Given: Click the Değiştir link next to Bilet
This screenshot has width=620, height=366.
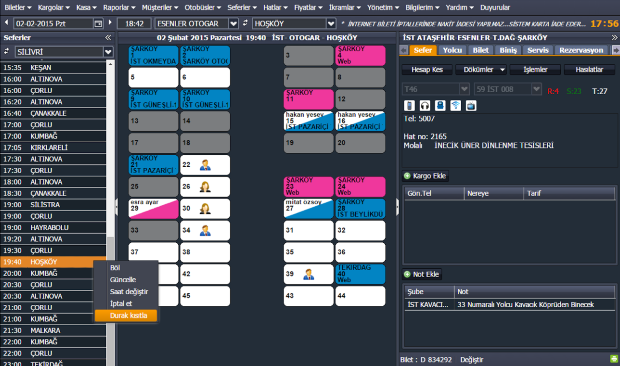Looking at the screenshot, I should point(471,360).
